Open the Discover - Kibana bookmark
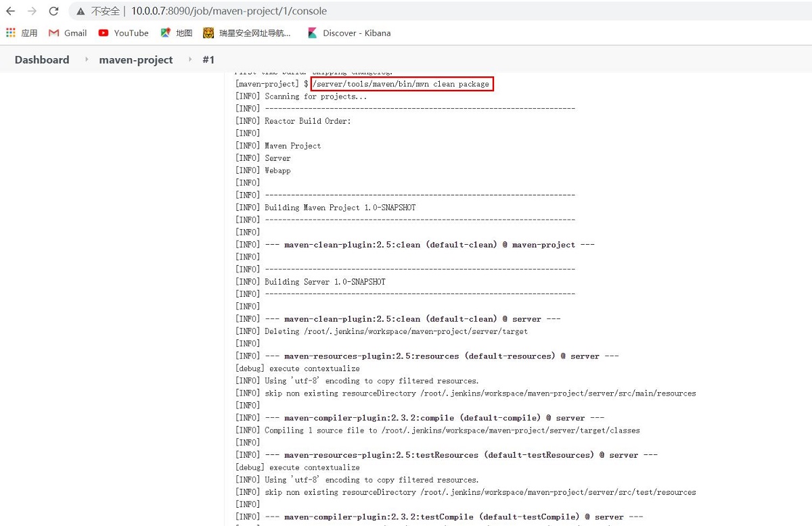The height and width of the screenshot is (526, 812). point(349,32)
